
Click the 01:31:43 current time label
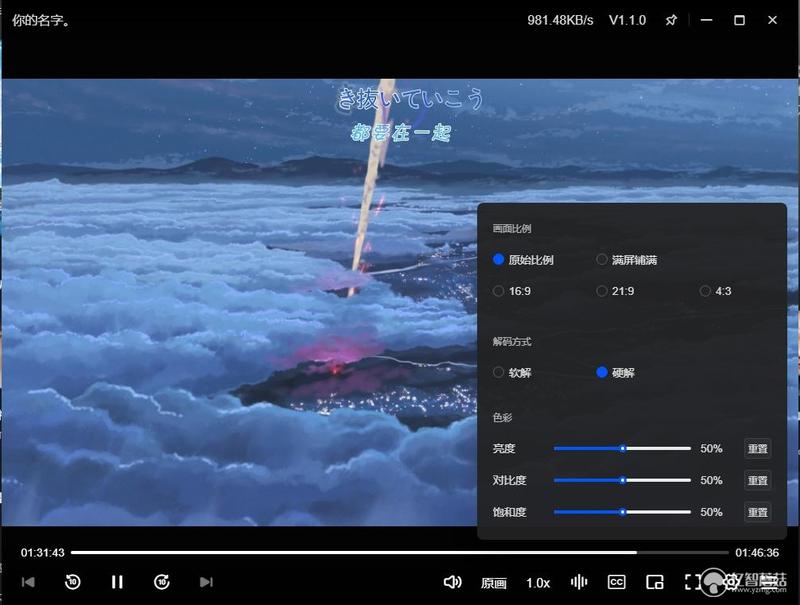(43, 552)
